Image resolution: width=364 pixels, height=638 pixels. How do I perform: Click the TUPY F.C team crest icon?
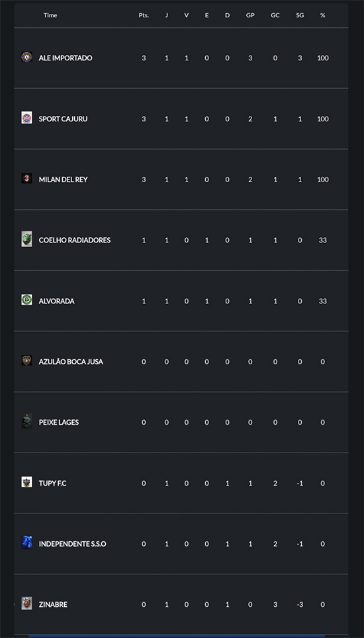26,482
